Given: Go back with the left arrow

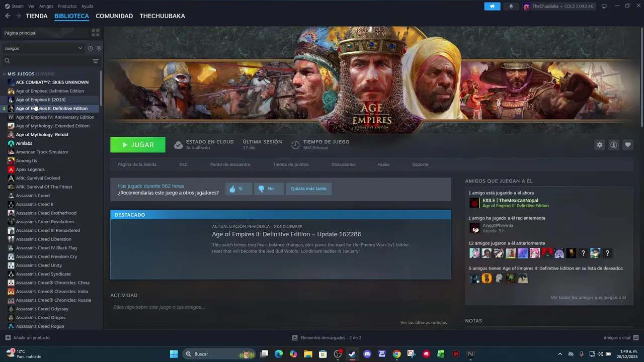Looking at the screenshot, I should coord(8,16).
